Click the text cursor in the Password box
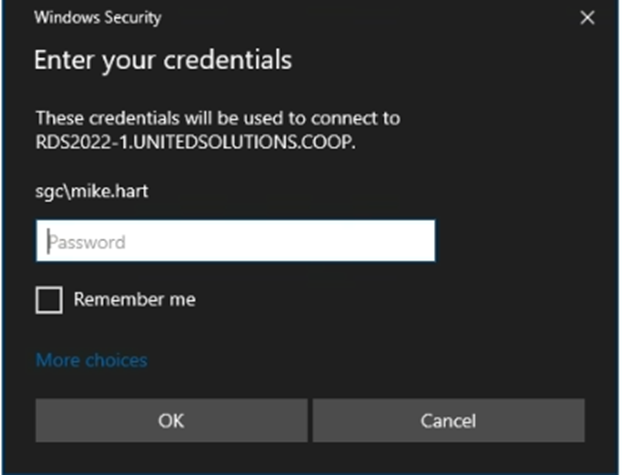The image size is (622, 475). (x=48, y=241)
